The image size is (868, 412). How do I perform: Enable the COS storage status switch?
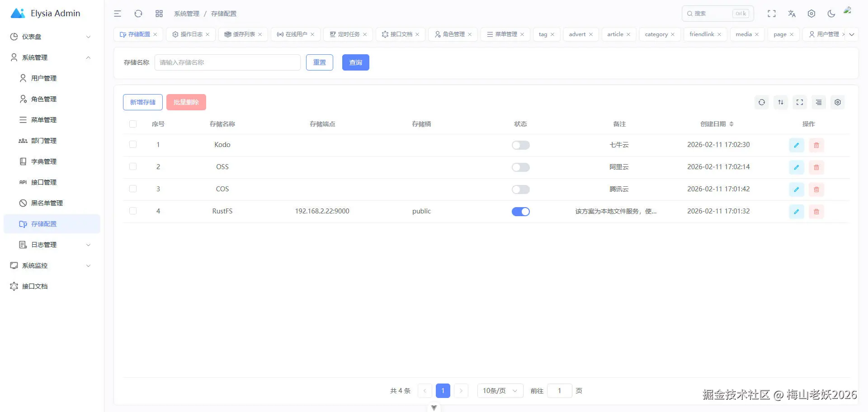click(x=521, y=189)
